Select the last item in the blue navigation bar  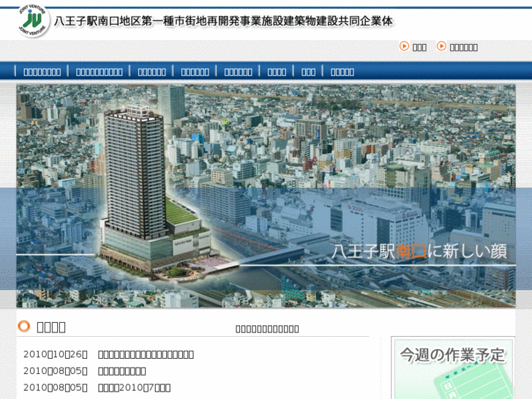coord(342,72)
